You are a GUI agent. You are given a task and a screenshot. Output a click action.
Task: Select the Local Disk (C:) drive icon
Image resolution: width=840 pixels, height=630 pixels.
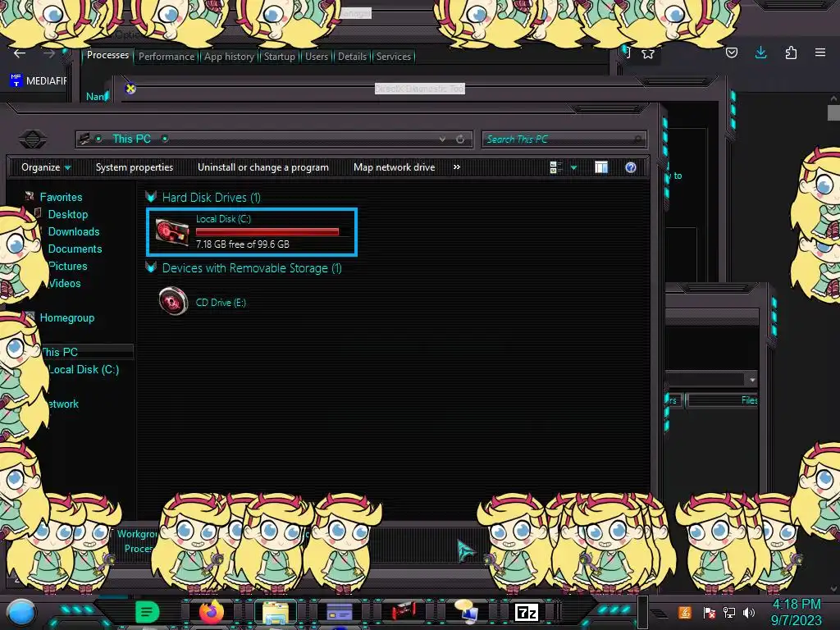click(x=172, y=232)
